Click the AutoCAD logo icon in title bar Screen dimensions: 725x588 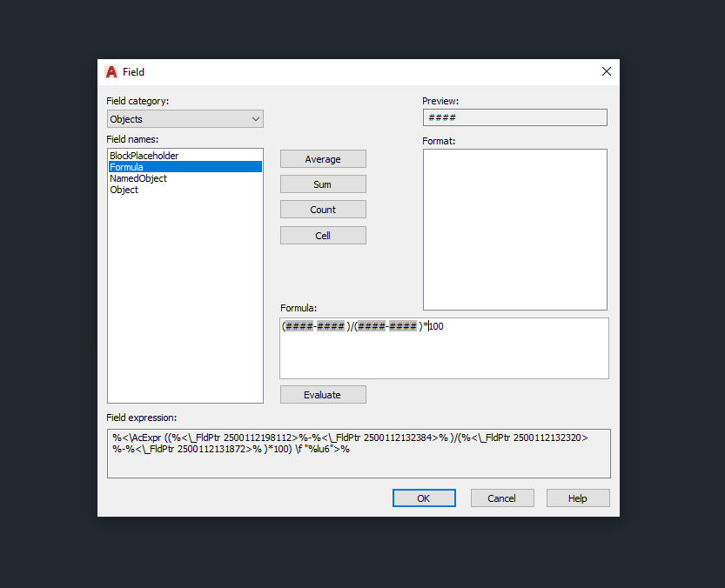pos(111,72)
